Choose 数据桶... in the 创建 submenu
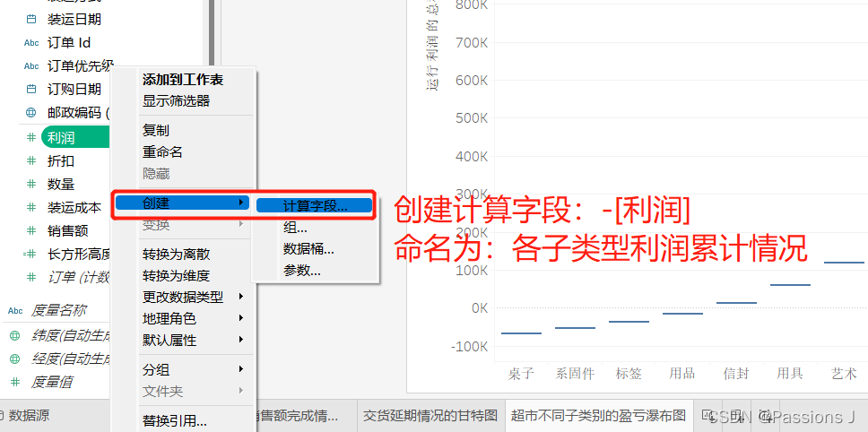 [x=308, y=249]
